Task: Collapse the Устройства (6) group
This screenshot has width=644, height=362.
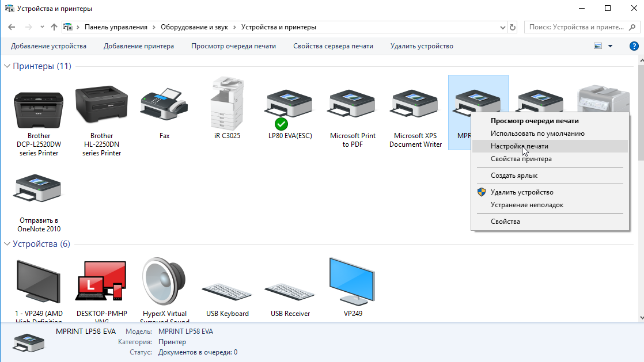Action: pos(7,244)
